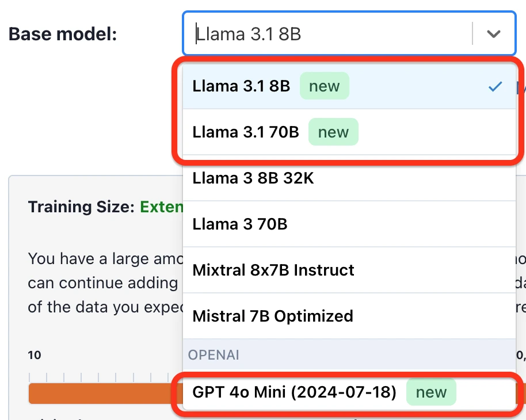Click the Training Size label
The image size is (526, 420).
pyautogui.click(x=81, y=207)
